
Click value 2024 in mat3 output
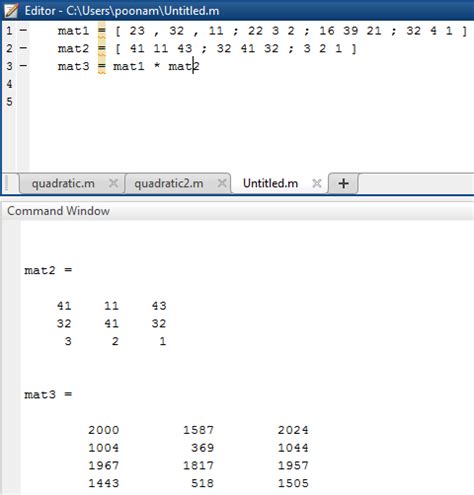click(x=293, y=430)
